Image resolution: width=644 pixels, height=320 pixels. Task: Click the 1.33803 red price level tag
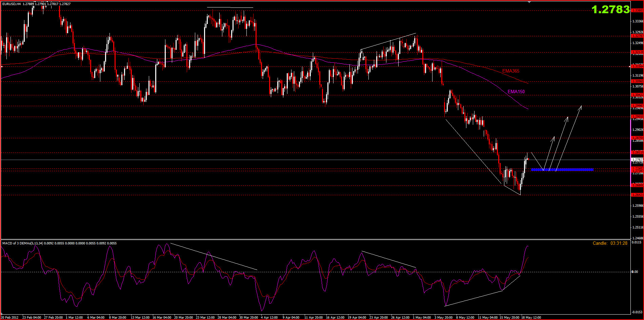point(637,11)
